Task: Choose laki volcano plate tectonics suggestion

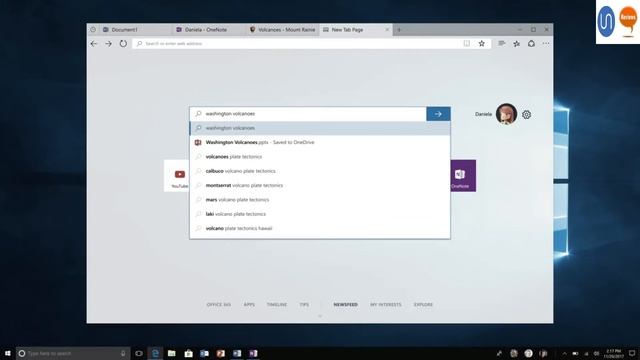Action: 320,214
